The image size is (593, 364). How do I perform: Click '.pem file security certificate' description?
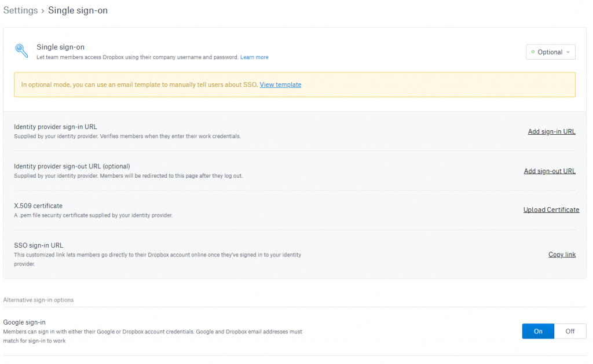93,215
